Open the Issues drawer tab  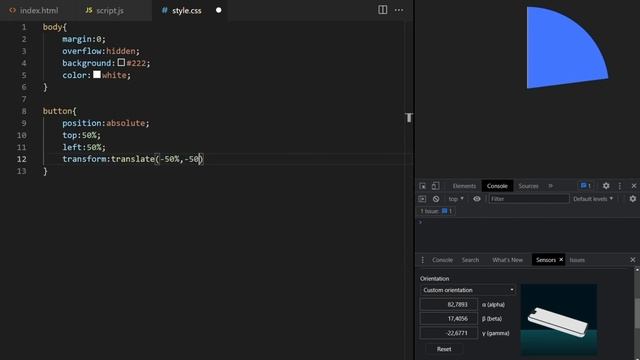click(577, 260)
